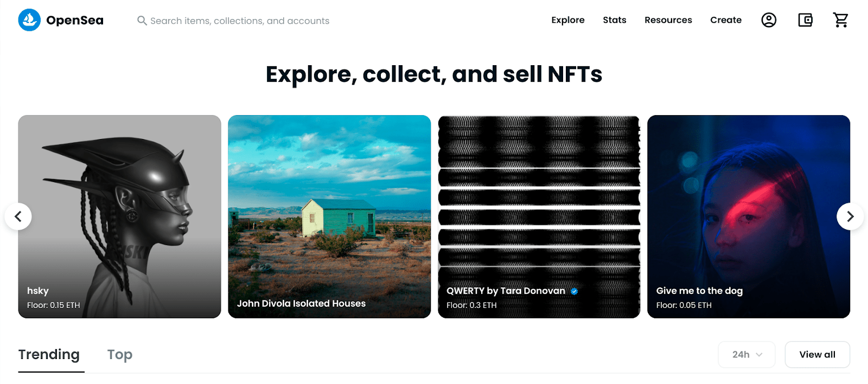
Task: Expand the 24h time range dropdown
Action: pyautogui.click(x=746, y=355)
